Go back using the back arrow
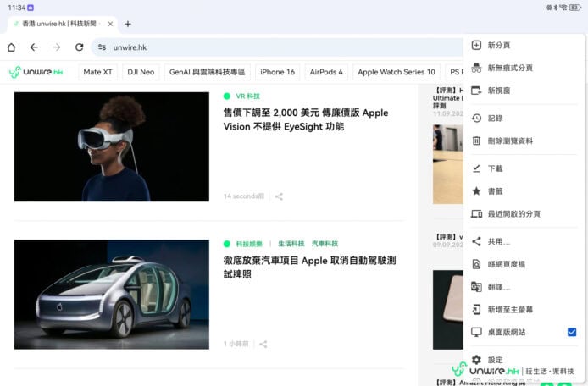The width and height of the screenshot is (588, 386). click(34, 47)
